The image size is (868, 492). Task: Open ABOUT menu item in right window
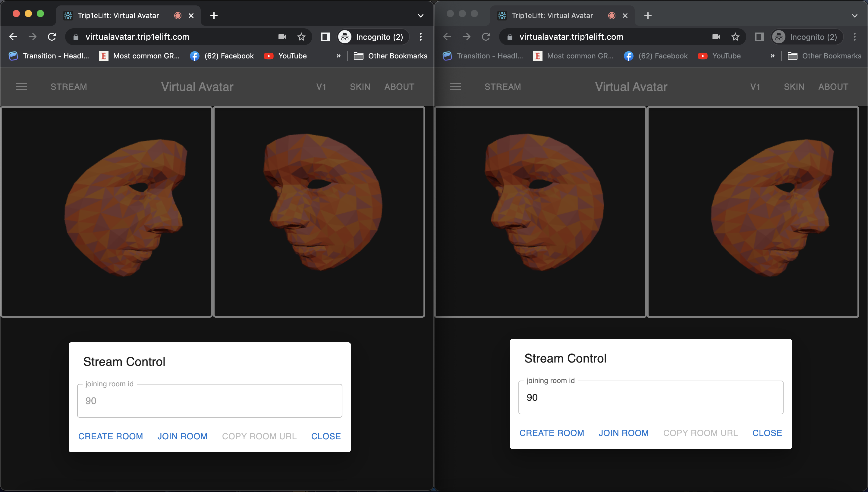(833, 87)
